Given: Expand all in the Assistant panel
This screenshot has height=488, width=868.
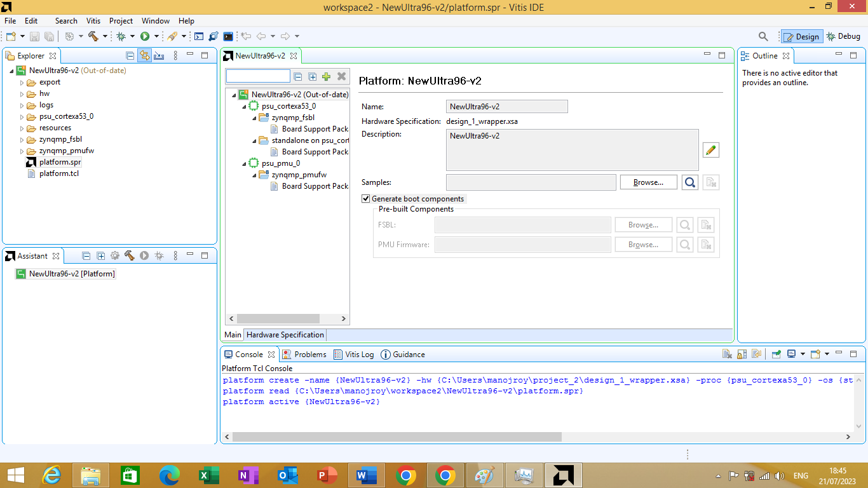Looking at the screenshot, I should 100,255.
